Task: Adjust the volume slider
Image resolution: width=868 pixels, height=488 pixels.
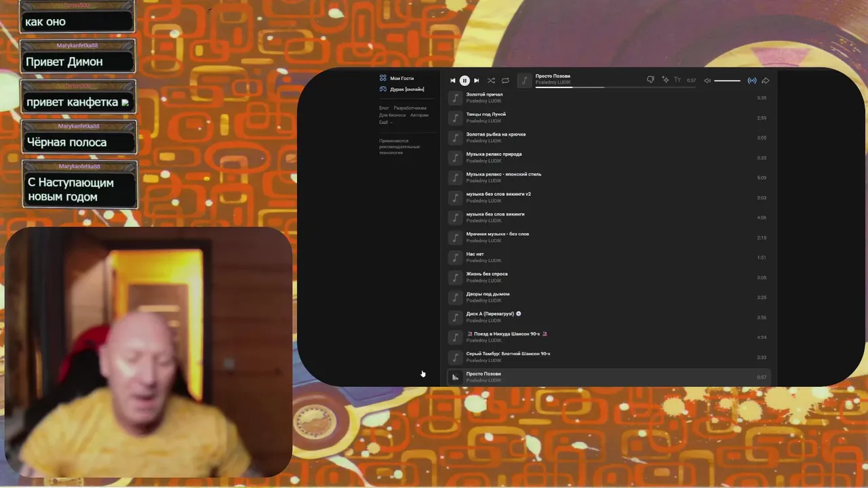Action: pyautogui.click(x=728, y=81)
